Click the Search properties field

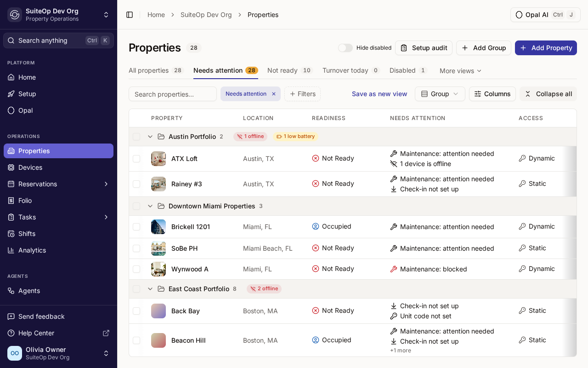pyautogui.click(x=173, y=94)
